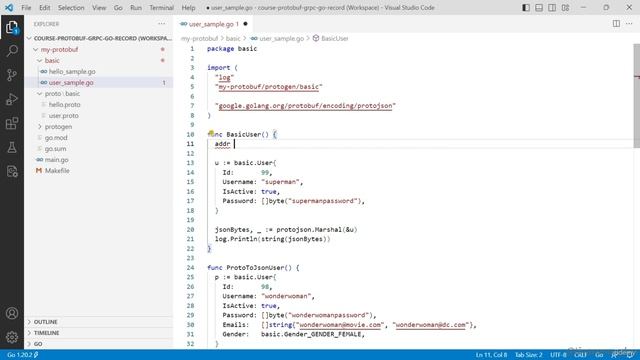Click wonderwoman@dc.com email string
640x360 pixels.
[x=431, y=325]
